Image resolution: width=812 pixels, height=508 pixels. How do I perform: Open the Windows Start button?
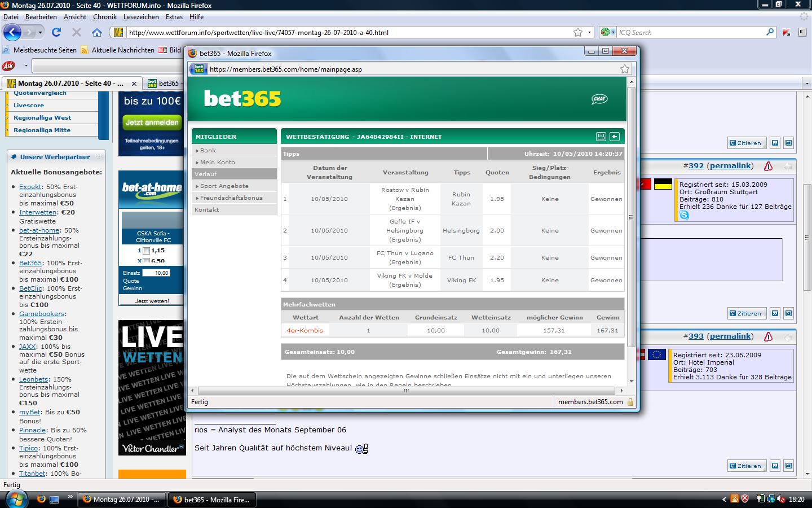point(15,499)
